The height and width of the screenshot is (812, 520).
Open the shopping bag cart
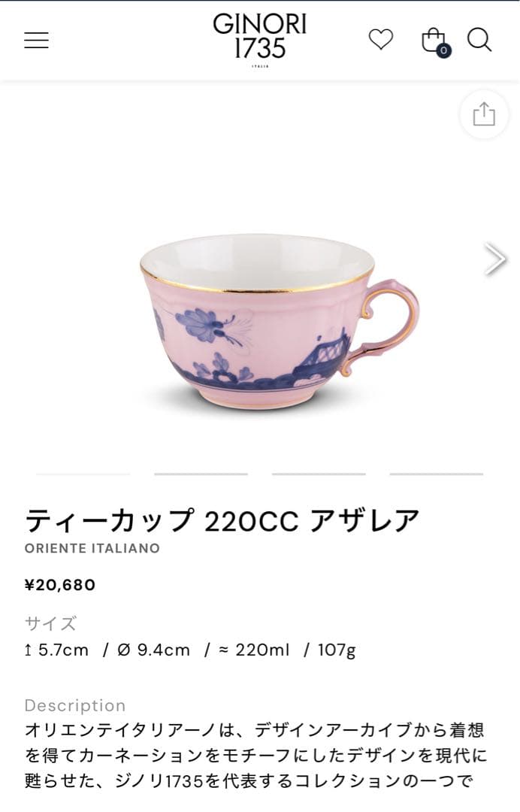[433, 40]
